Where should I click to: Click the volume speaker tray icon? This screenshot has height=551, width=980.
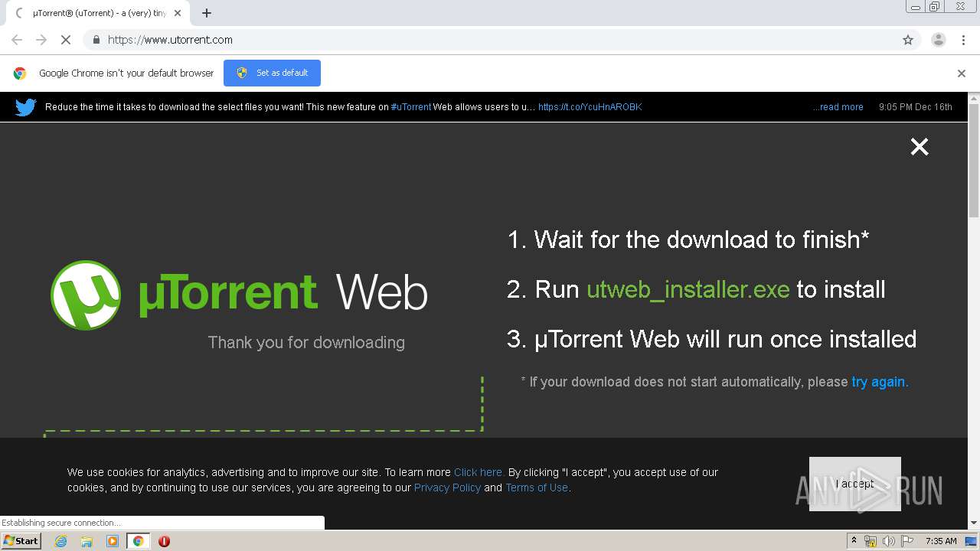(x=889, y=541)
